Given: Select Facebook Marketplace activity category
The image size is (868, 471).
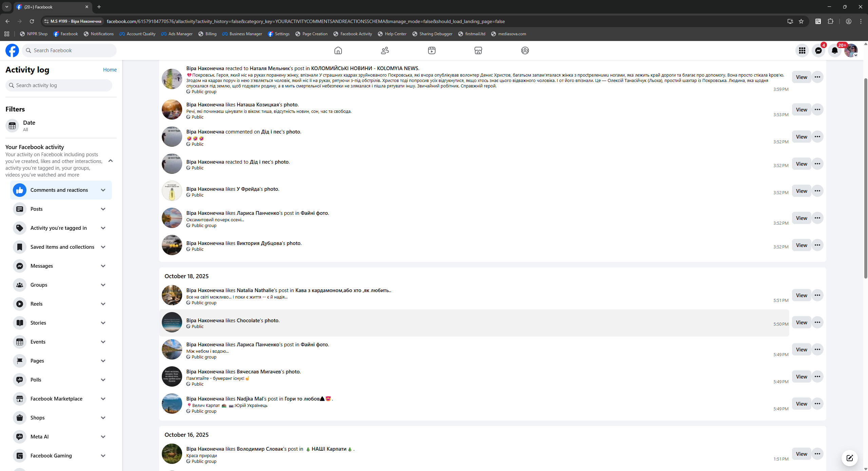Looking at the screenshot, I should pos(56,399).
